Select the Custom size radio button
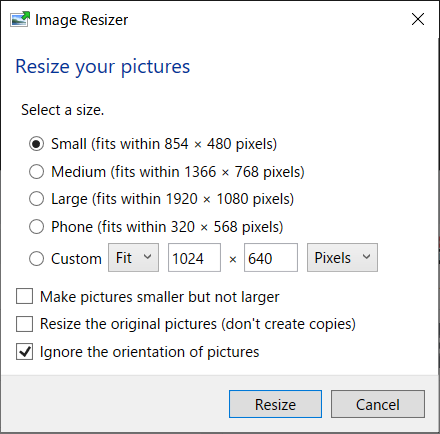Screen dimensions: 440x434 click(36, 259)
